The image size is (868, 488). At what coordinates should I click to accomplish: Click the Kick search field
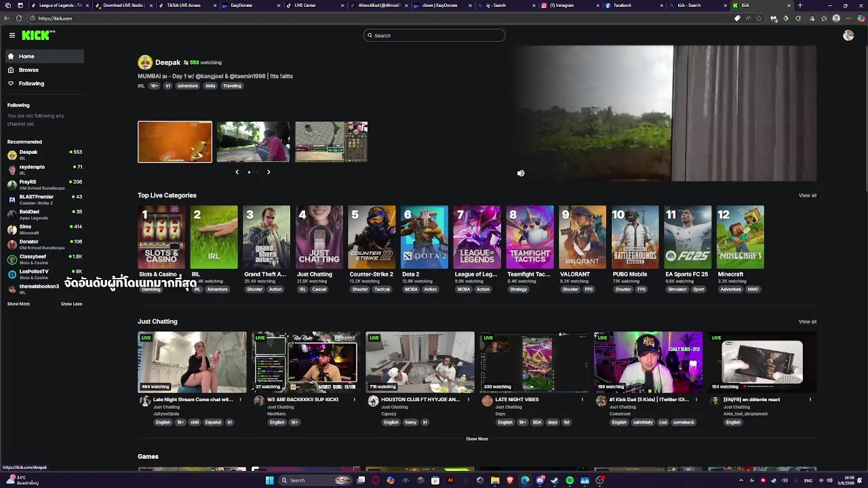point(434,35)
